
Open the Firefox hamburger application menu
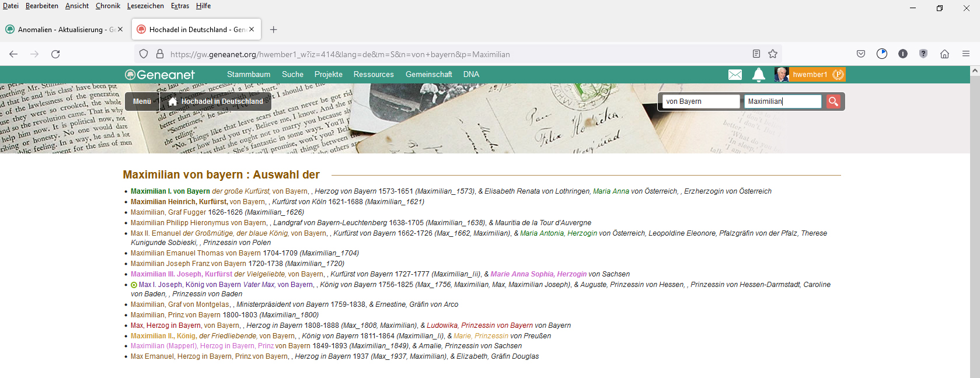(966, 54)
